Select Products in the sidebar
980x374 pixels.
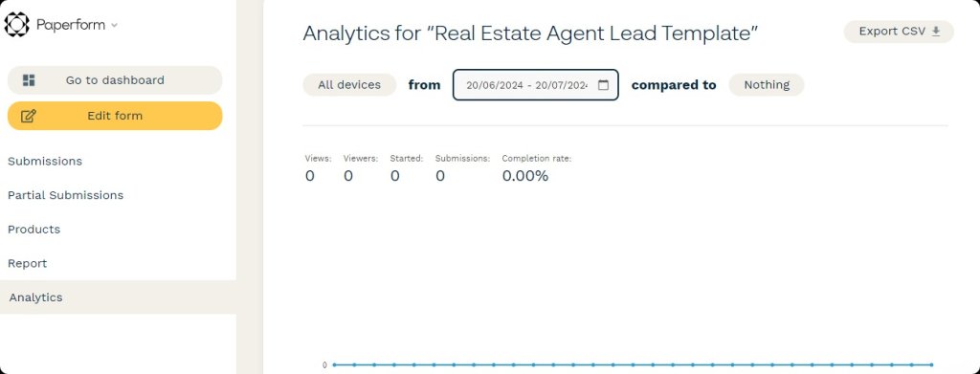point(33,230)
